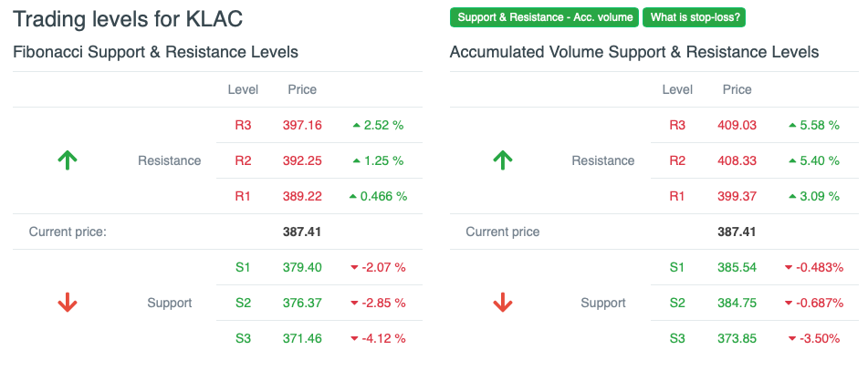Select the Accumulated Volume R2 price 408.33
The height and width of the screenshot is (371, 868).
tap(737, 161)
